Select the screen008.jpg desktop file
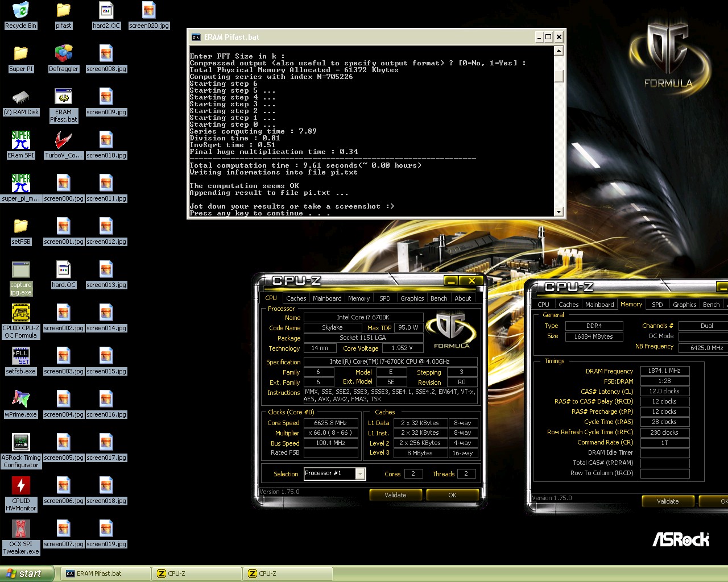The width and height of the screenshot is (728, 582). click(106, 59)
